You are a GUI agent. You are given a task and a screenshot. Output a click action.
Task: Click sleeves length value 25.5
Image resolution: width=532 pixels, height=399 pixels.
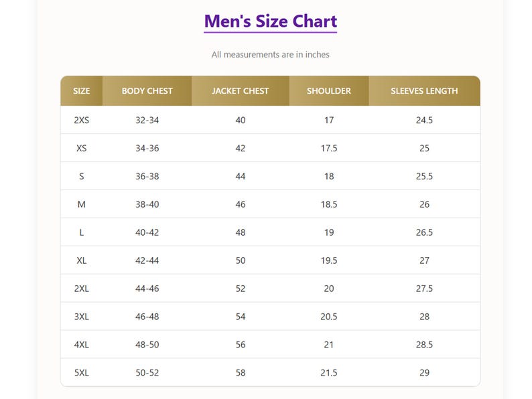(x=424, y=176)
